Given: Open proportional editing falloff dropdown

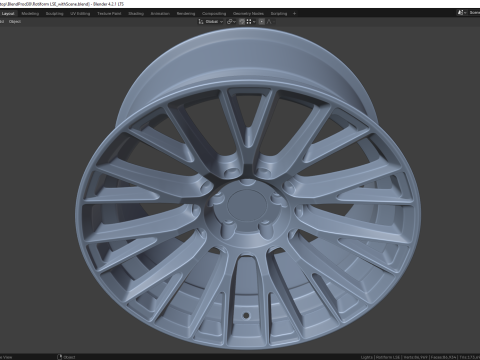Looking at the screenshot, I should [270, 22].
